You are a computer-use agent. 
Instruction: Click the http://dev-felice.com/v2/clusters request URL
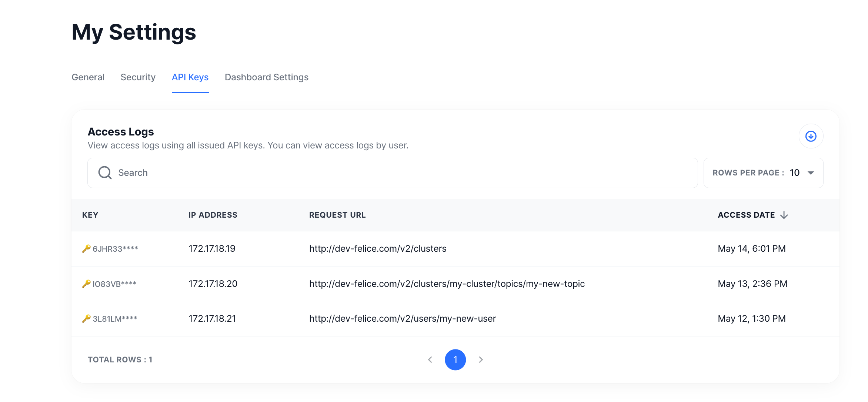[x=378, y=248]
